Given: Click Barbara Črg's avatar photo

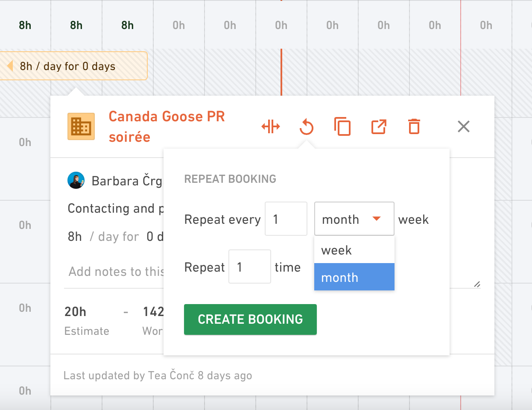Looking at the screenshot, I should pyautogui.click(x=76, y=180).
